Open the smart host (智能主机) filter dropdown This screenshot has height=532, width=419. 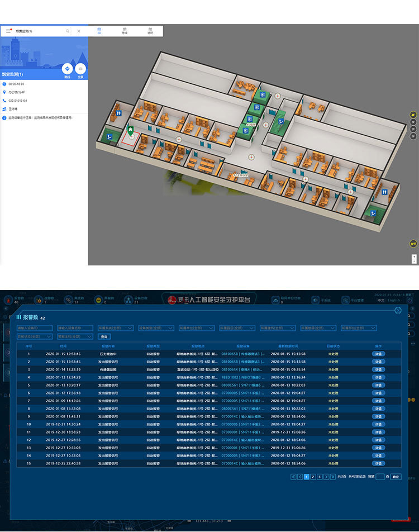75,336
